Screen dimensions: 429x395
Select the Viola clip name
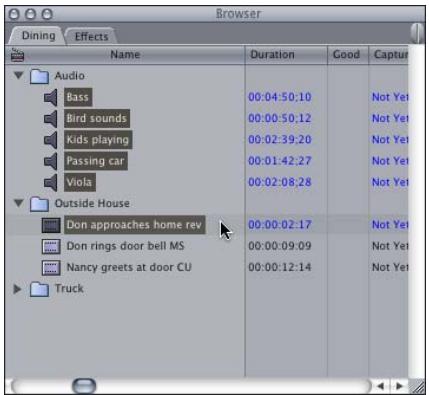click(x=80, y=183)
